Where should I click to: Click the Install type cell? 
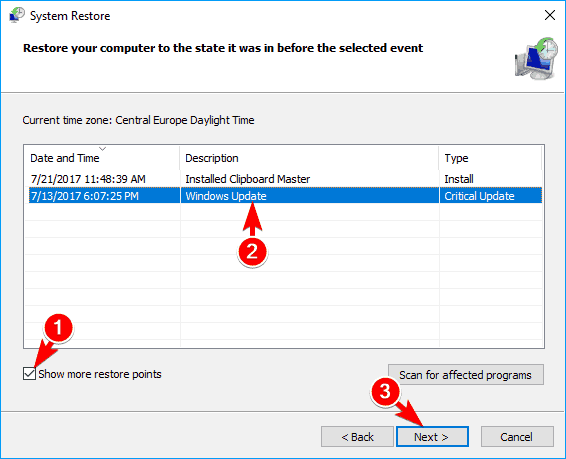458,179
